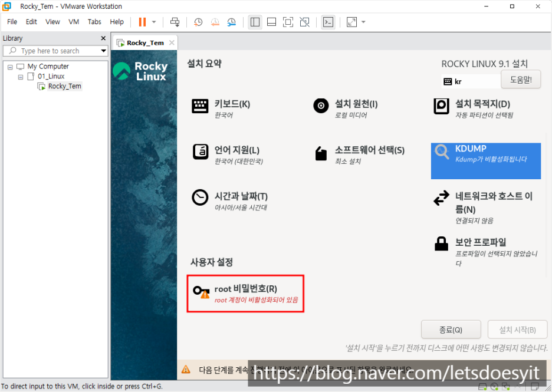Open console view icon
Screen dimensions: 552x392
pyautogui.click(x=328, y=22)
